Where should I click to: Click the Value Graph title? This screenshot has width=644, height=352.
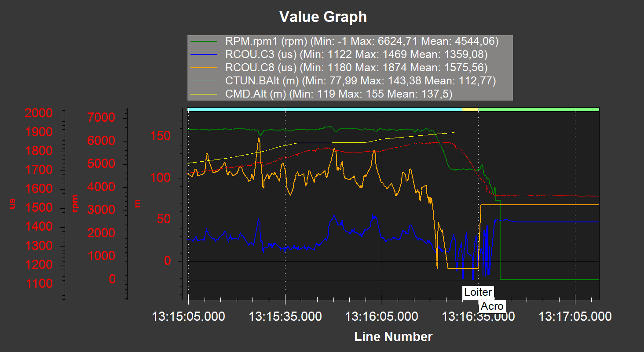(x=323, y=17)
